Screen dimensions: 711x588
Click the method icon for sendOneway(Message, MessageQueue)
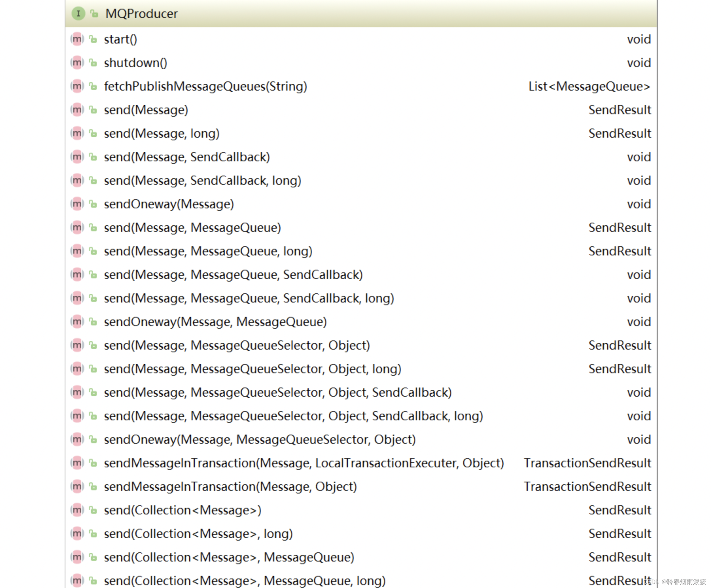(77, 321)
